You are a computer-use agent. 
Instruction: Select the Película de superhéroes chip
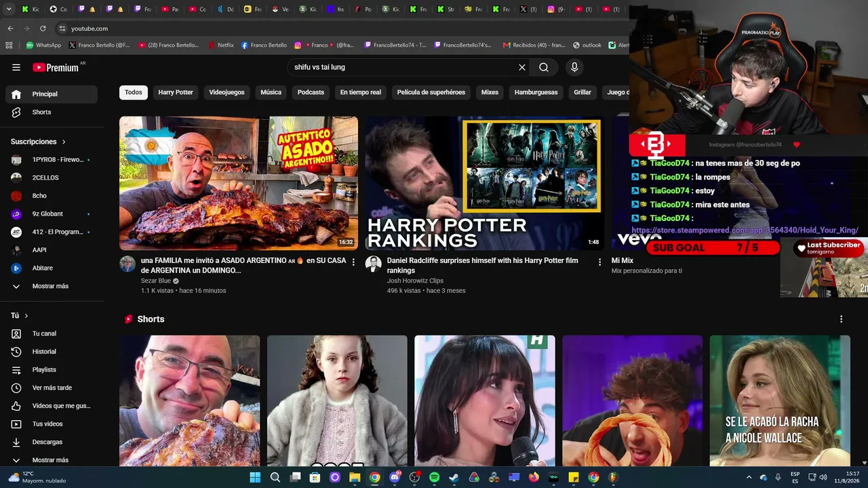pos(431,92)
